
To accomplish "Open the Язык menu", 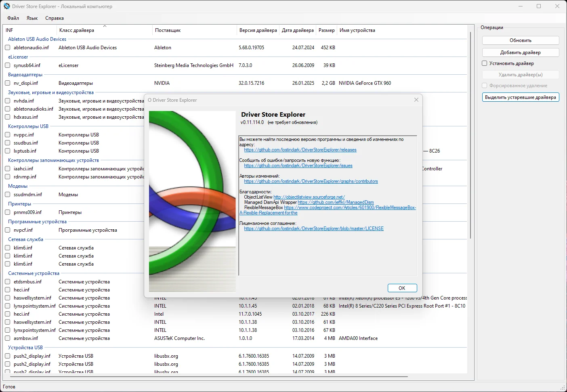I will 32,18.
